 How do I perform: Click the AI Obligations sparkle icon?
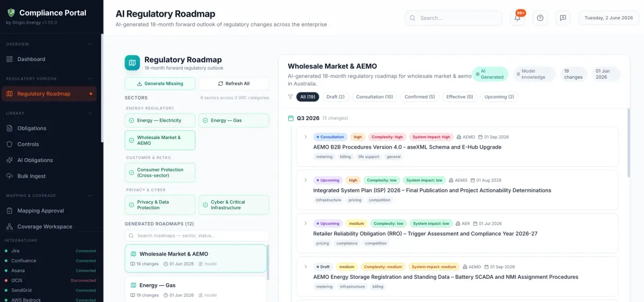tap(10, 160)
